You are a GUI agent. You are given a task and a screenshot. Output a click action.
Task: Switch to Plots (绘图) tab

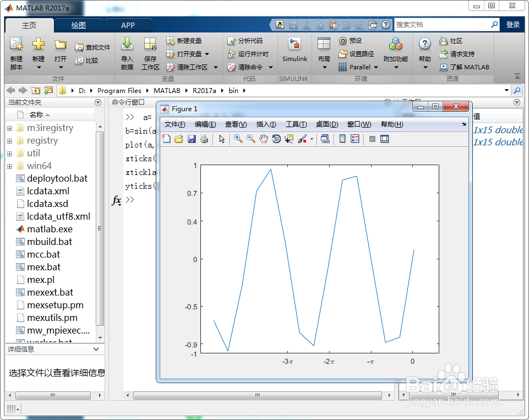(79, 25)
